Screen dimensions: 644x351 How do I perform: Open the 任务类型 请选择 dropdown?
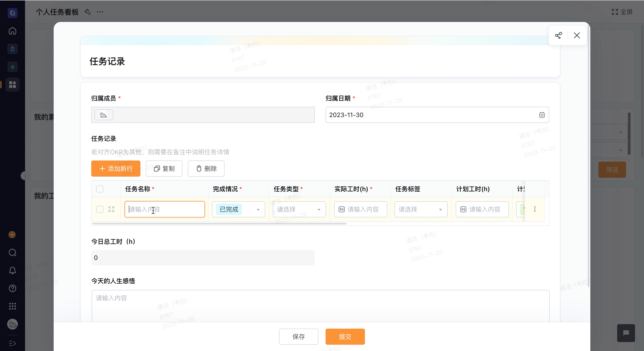click(x=299, y=209)
